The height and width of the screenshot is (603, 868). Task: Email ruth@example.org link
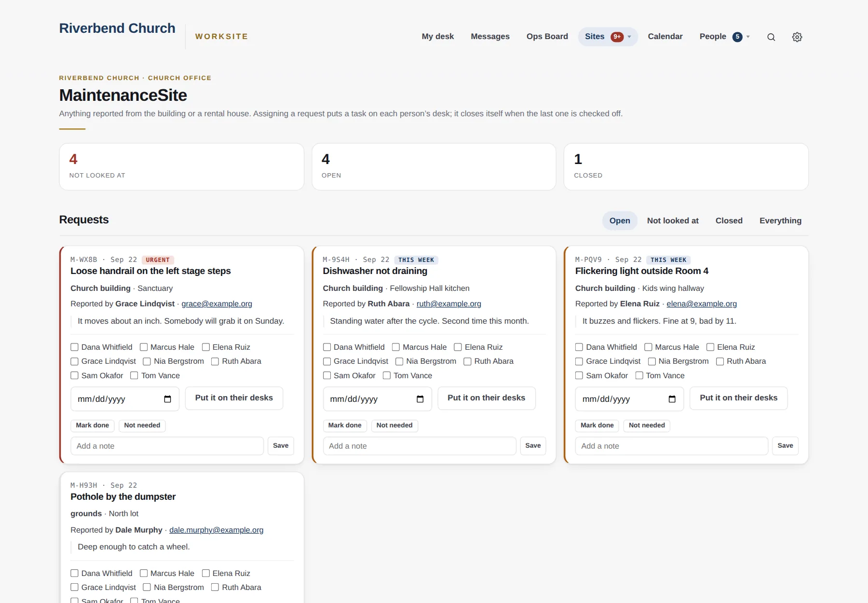click(x=449, y=304)
